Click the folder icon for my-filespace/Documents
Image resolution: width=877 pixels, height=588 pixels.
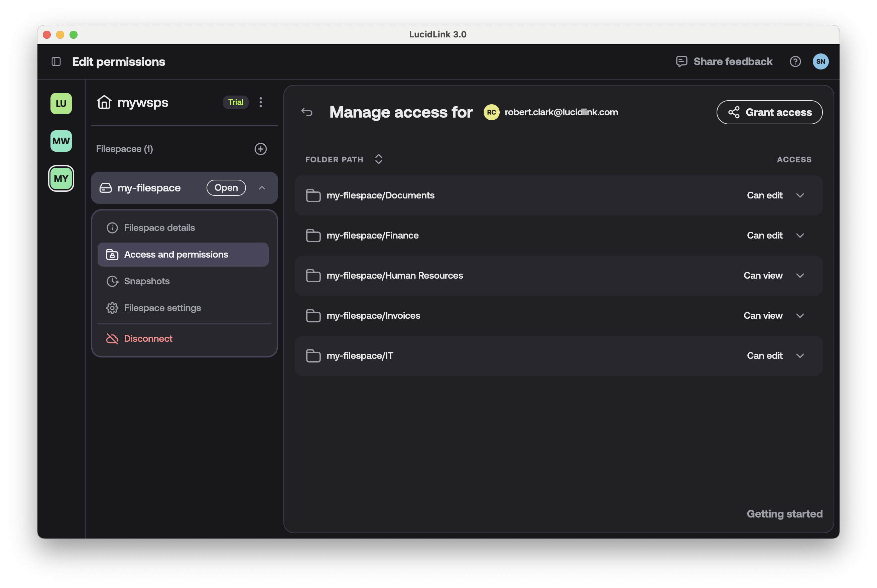313,195
